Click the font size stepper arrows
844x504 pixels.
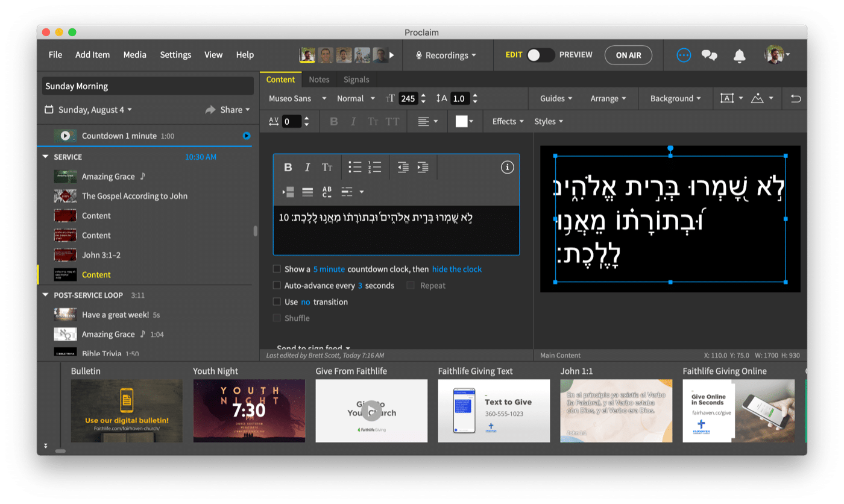[423, 98]
